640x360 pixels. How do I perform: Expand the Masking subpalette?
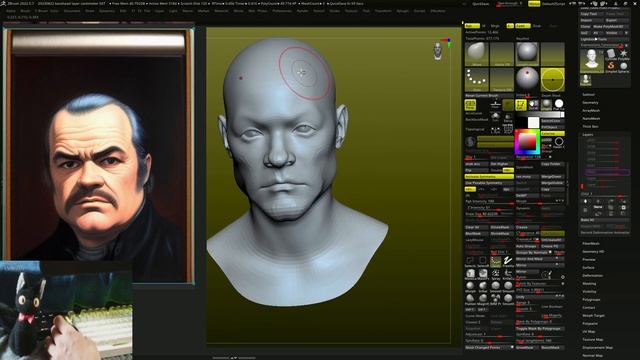(x=589, y=284)
